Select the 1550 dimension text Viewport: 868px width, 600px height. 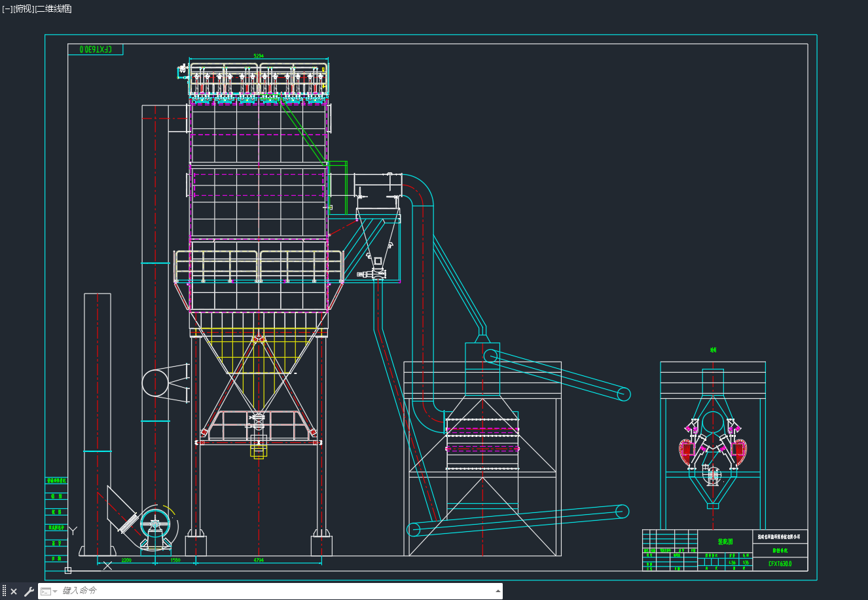click(175, 560)
